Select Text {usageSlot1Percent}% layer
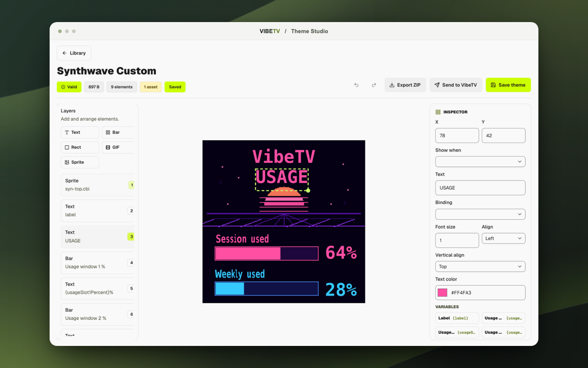This screenshot has width=588, height=368. [98, 289]
